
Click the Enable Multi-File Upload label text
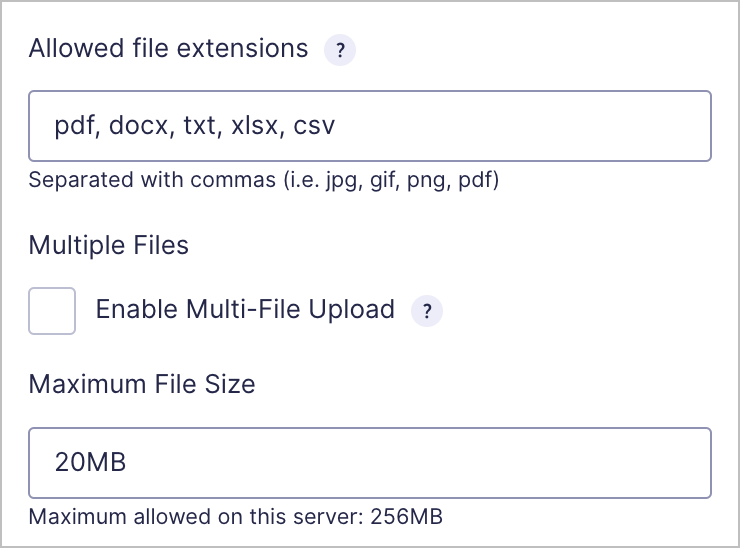(x=245, y=310)
